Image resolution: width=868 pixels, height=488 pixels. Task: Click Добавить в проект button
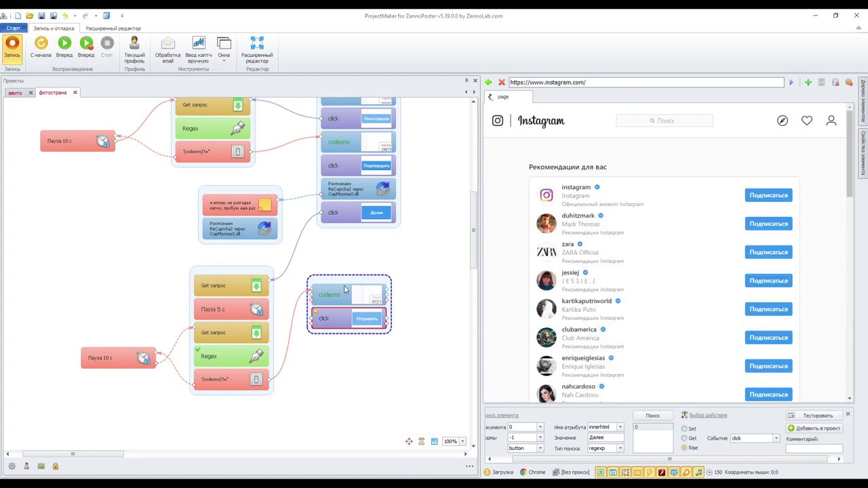814,428
